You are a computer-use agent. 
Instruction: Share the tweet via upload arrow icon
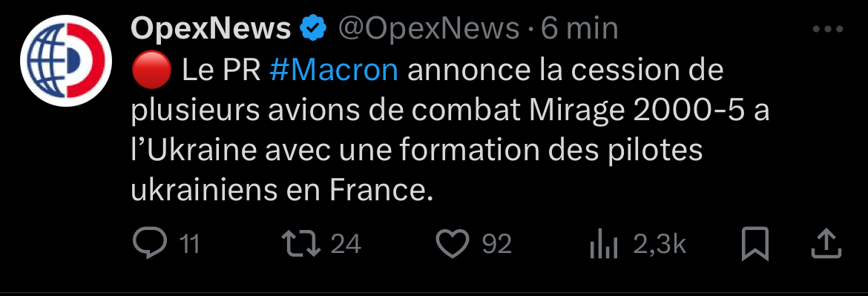[x=826, y=244]
